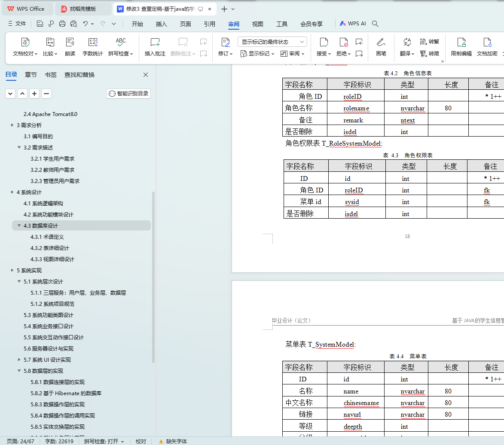Switch to the 引用 ribbon tab
Screen dimensions: 504x445
click(x=210, y=24)
